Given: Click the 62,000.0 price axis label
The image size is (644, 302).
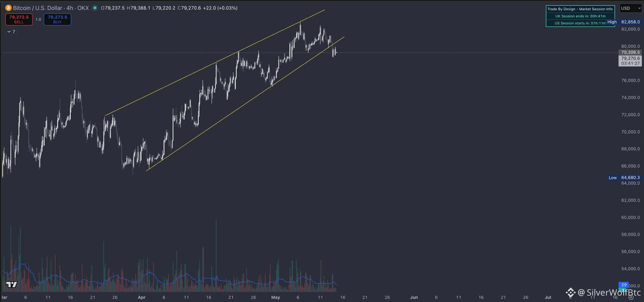Looking at the screenshot, I should pos(631,200).
